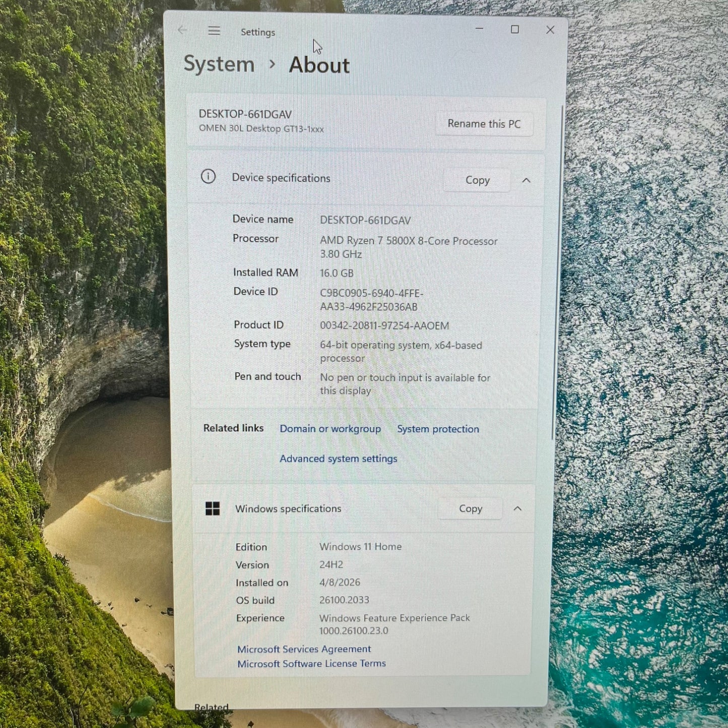Select the Installed on date 4/8/2026

[340, 582]
